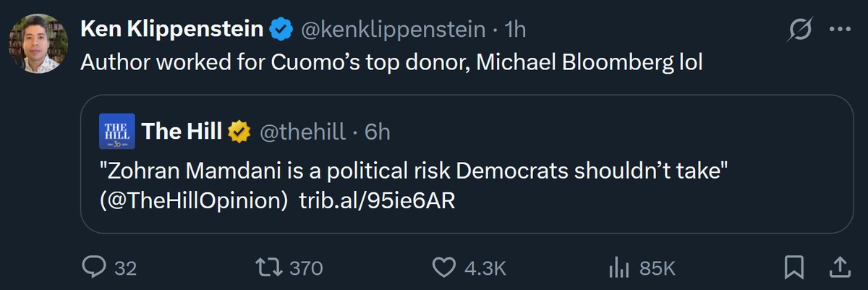Bookmark this post
Viewport: 868px width, 290px height.
794,268
